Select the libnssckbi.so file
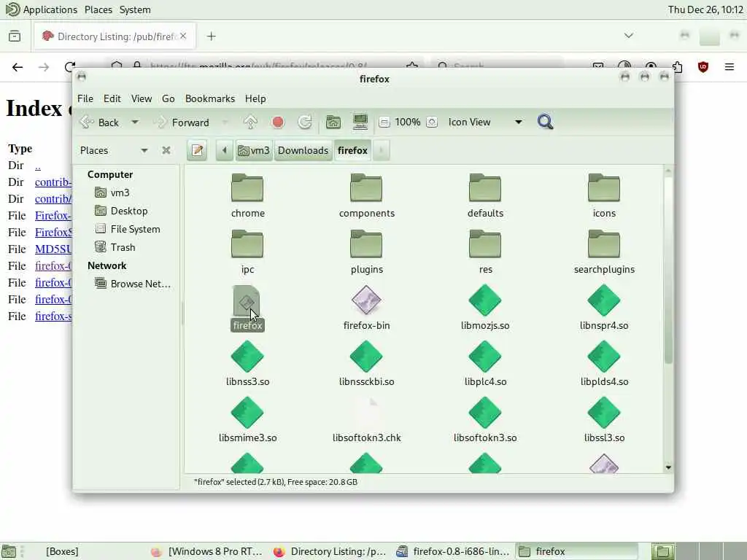This screenshot has height=560, width=747. pyautogui.click(x=366, y=364)
